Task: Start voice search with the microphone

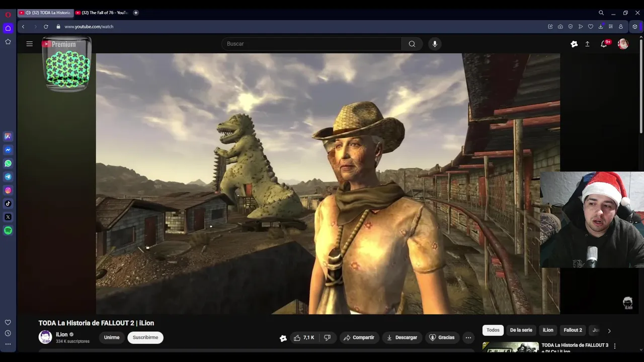Action: click(x=435, y=44)
